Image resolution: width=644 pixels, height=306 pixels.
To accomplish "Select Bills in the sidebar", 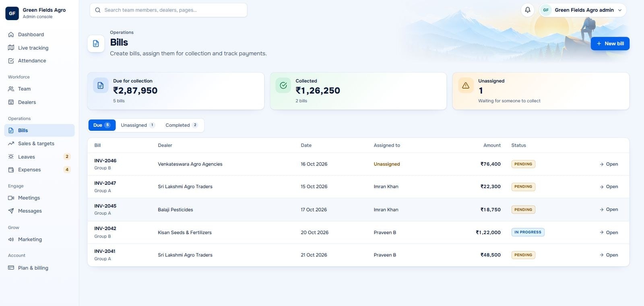I will tap(39, 130).
